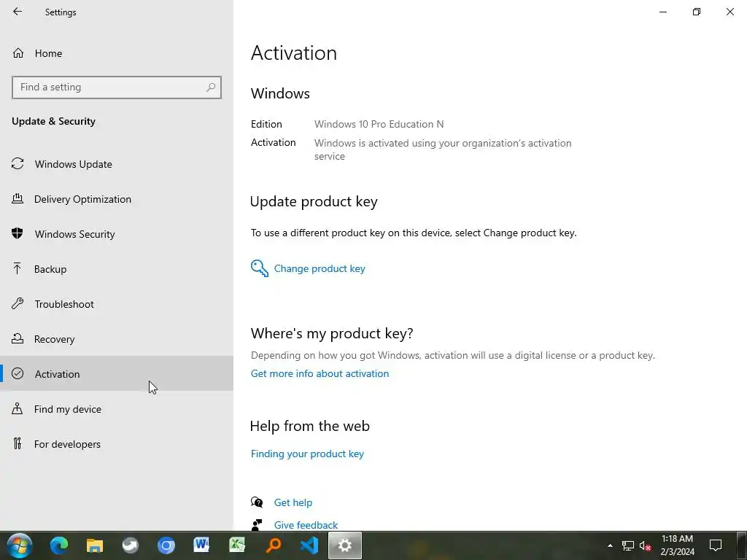Viewport: 747px width, 560px height.
Task: Click the For developers tools icon
Action: pyautogui.click(x=18, y=443)
